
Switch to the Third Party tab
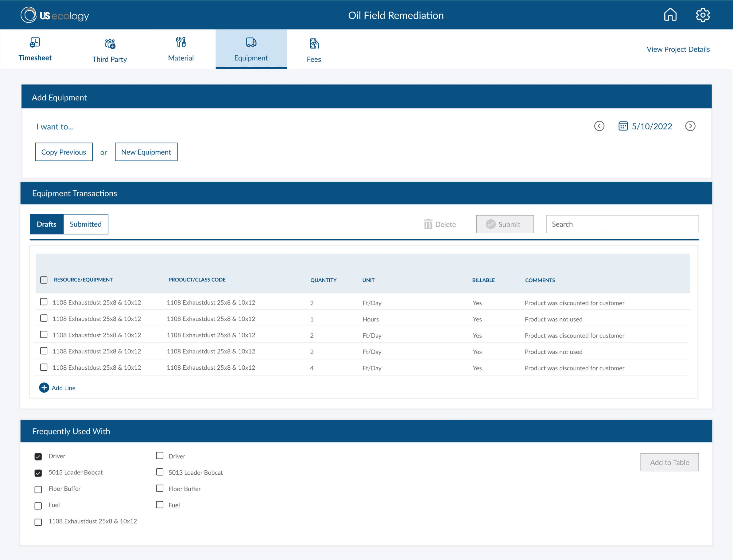point(110,50)
